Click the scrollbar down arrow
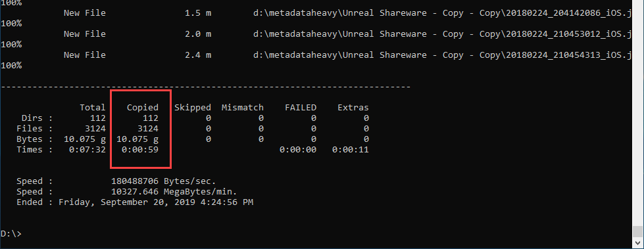 pos(637,241)
